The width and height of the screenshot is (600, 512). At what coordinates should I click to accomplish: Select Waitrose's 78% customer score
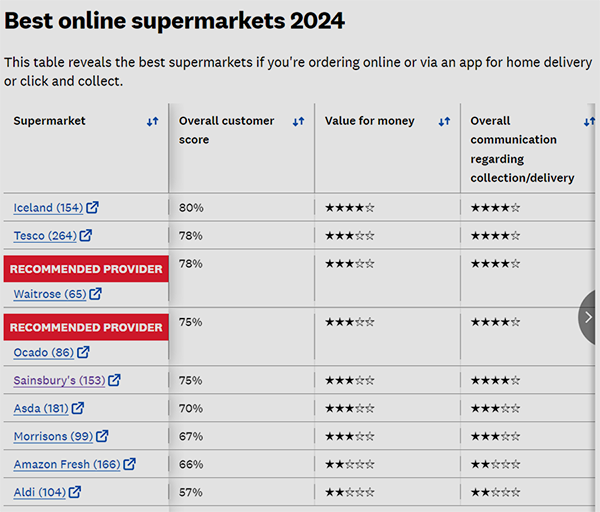pyautogui.click(x=191, y=264)
